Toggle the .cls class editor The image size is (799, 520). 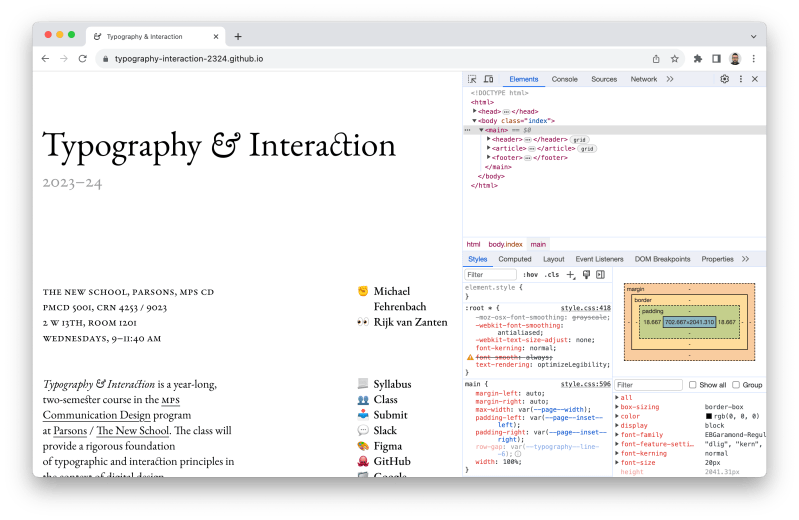pos(552,275)
